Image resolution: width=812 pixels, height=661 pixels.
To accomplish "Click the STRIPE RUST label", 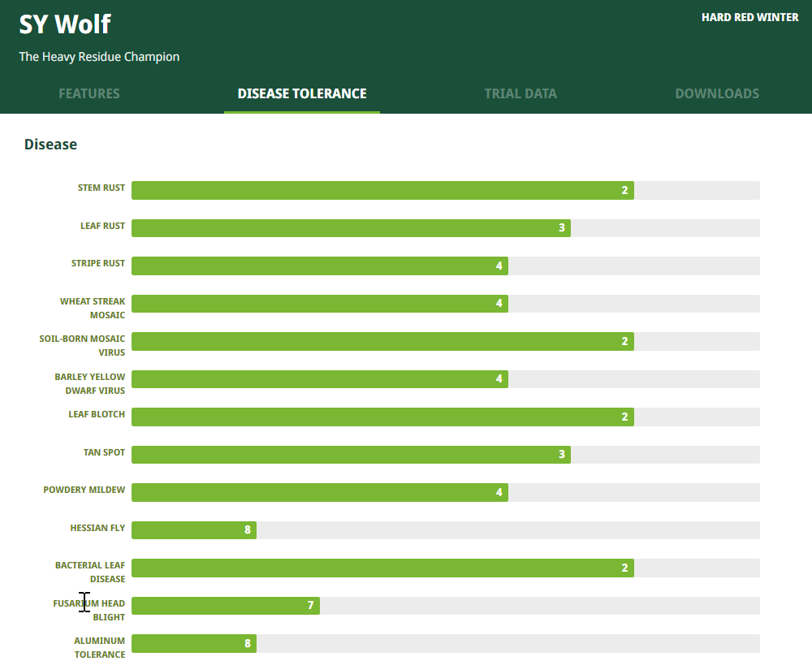I will pos(98,263).
